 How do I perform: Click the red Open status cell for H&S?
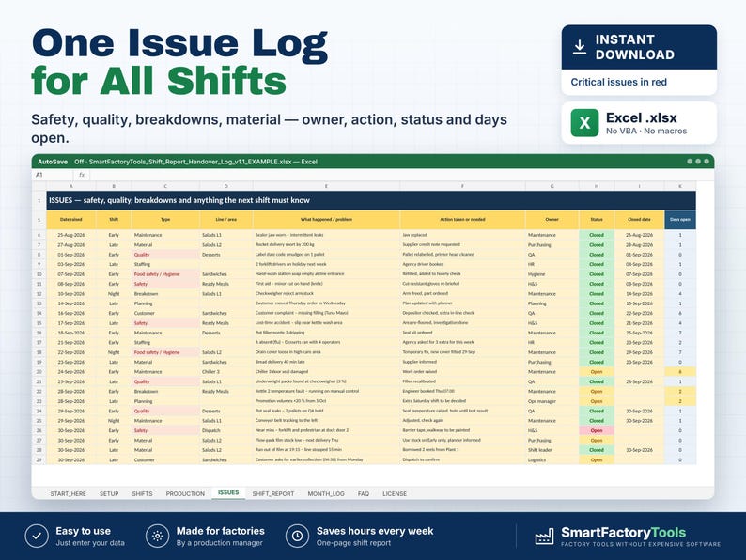[597, 430]
